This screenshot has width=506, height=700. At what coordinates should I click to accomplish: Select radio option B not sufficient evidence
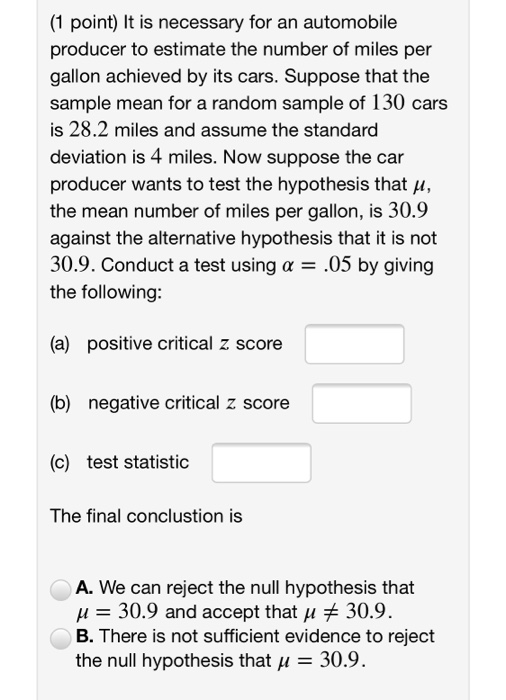pos(60,638)
